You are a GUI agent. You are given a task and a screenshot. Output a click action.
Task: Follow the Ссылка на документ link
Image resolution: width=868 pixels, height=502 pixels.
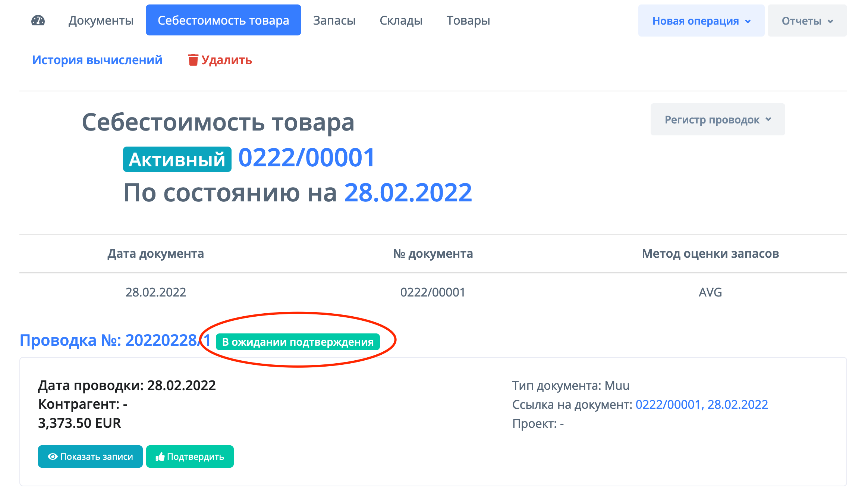coord(701,404)
